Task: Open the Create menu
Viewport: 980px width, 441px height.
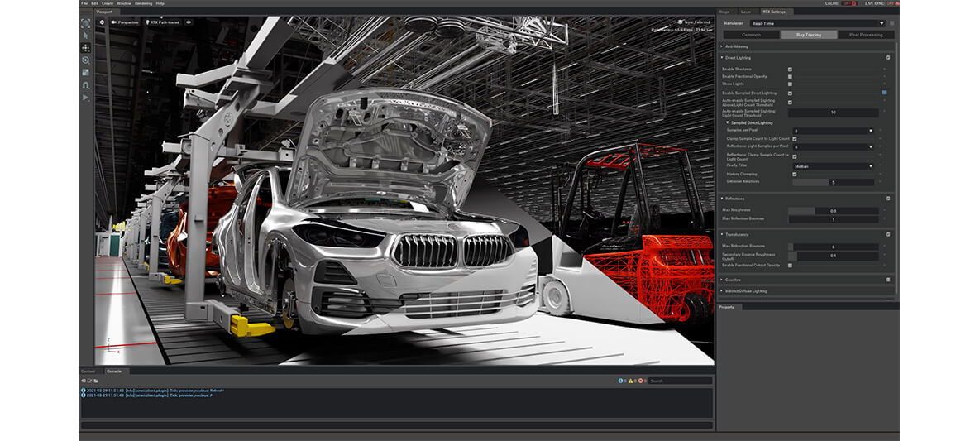Action: (108, 3)
